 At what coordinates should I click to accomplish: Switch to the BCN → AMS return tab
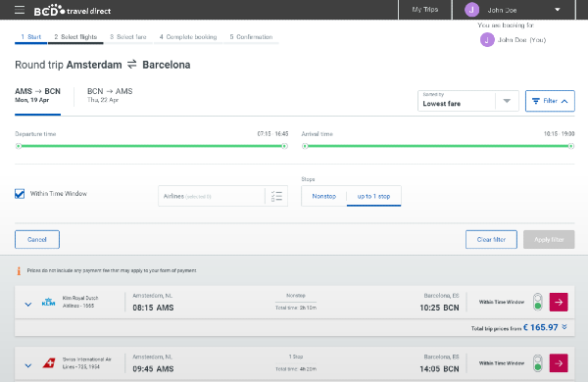pos(110,95)
